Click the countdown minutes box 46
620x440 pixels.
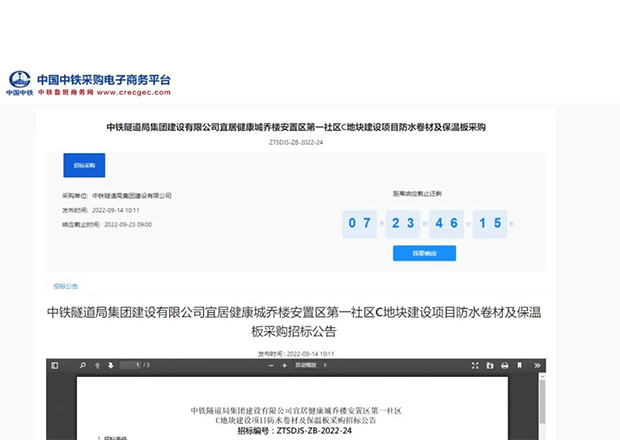point(446,223)
